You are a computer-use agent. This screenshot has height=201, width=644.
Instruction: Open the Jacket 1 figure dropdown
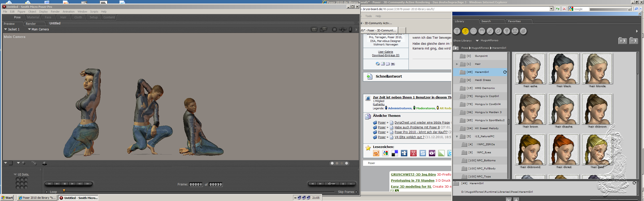[x=6, y=29]
